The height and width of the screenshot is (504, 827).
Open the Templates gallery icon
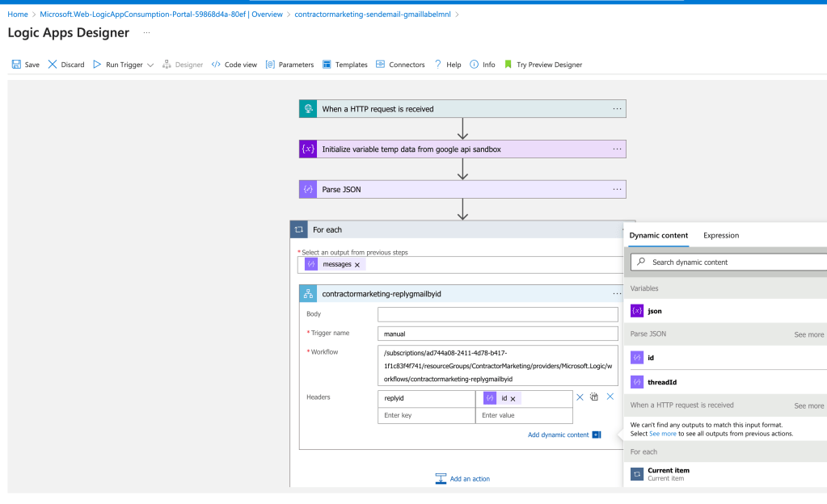click(327, 65)
